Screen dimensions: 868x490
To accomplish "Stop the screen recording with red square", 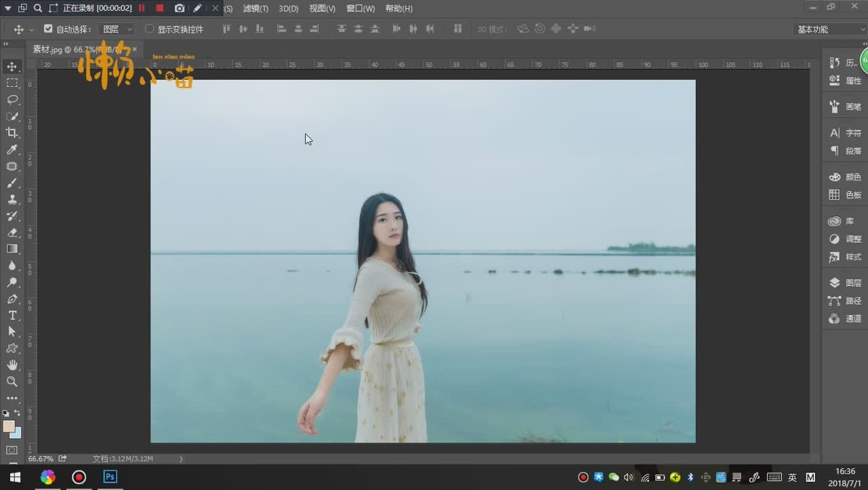I will pyautogui.click(x=159, y=8).
